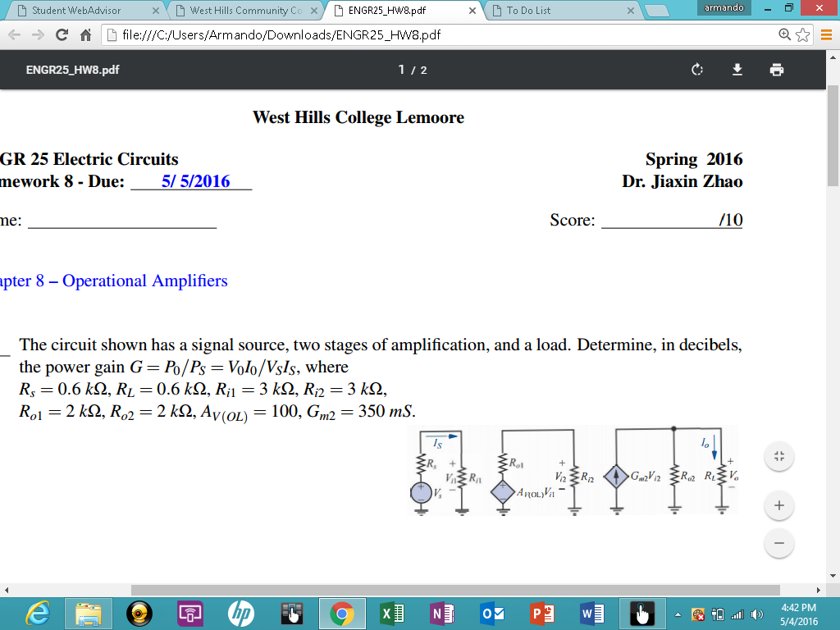
Task: Click the horizontal scrollbar thumb
Action: click(455, 591)
